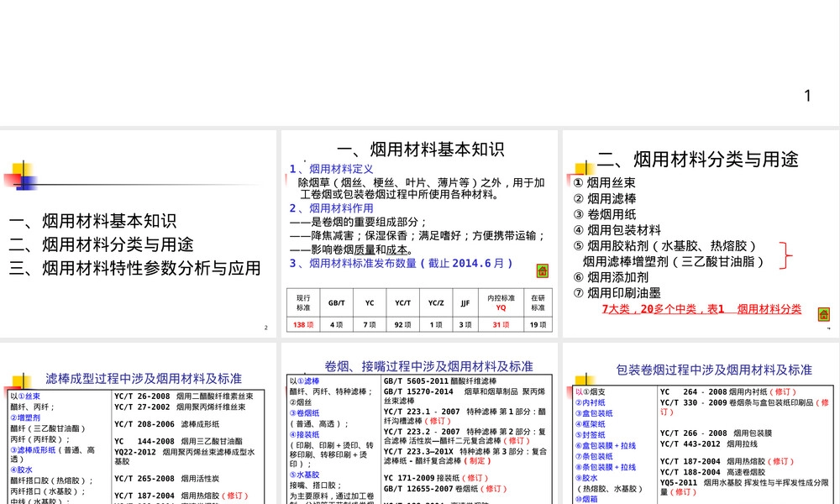Click the table cell 1 项
840x504 pixels.
click(x=436, y=324)
